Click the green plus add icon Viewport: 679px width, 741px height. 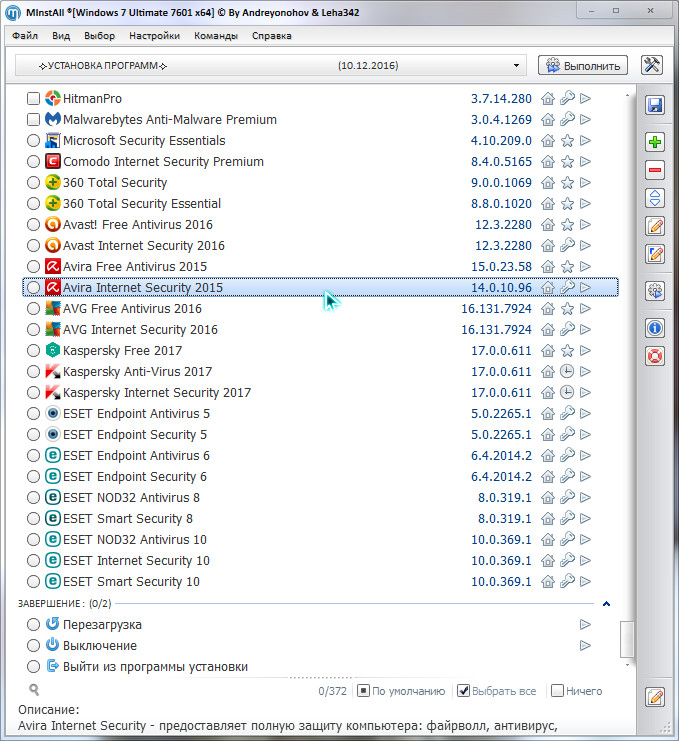pos(655,142)
